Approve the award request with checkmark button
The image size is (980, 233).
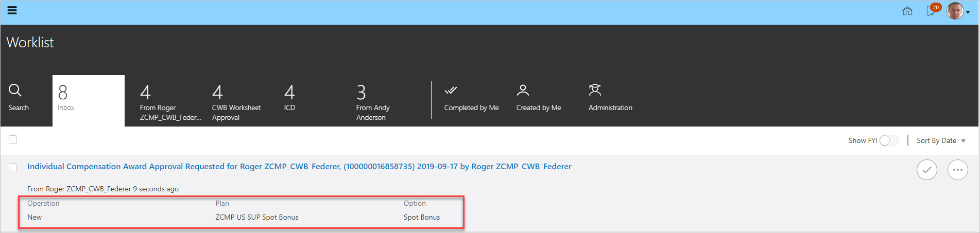click(927, 170)
